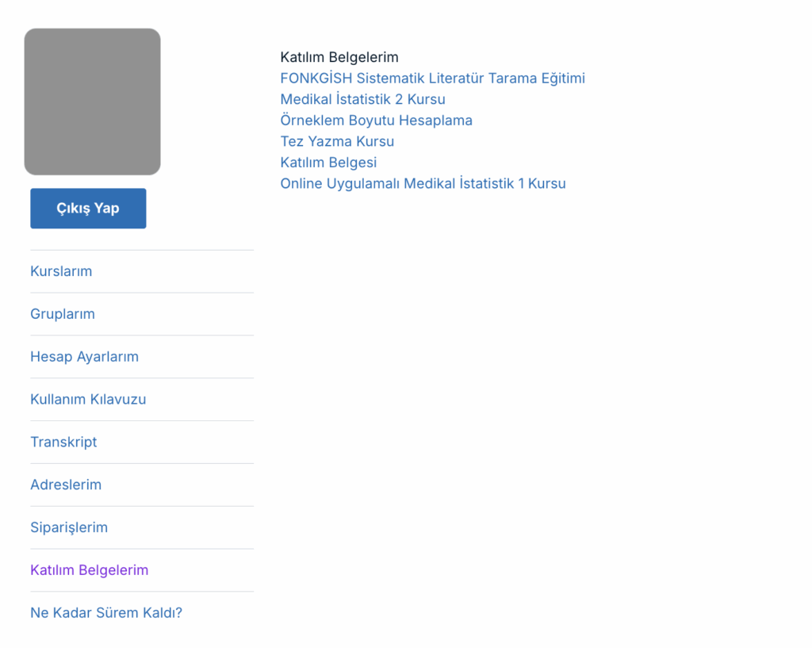Select Katılım Belgelerim in the sidebar
The height and width of the screenshot is (648, 812).
click(90, 569)
